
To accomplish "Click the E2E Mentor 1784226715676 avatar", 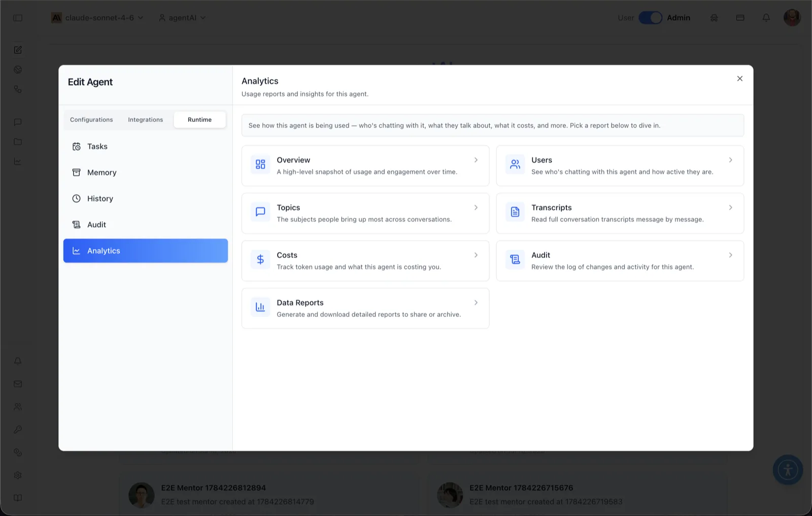I will point(450,495).
